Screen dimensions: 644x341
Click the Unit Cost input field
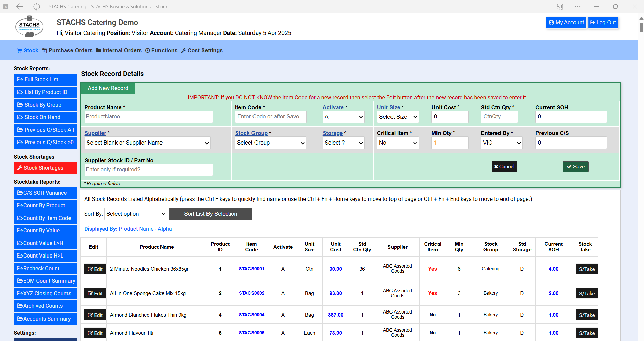(x=450, y=117)
